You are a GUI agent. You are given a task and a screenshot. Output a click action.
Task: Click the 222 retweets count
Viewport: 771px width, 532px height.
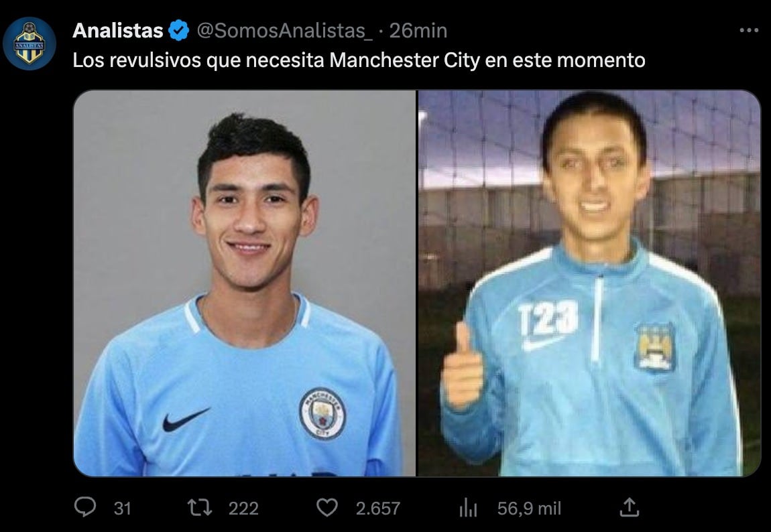(243, 509)
